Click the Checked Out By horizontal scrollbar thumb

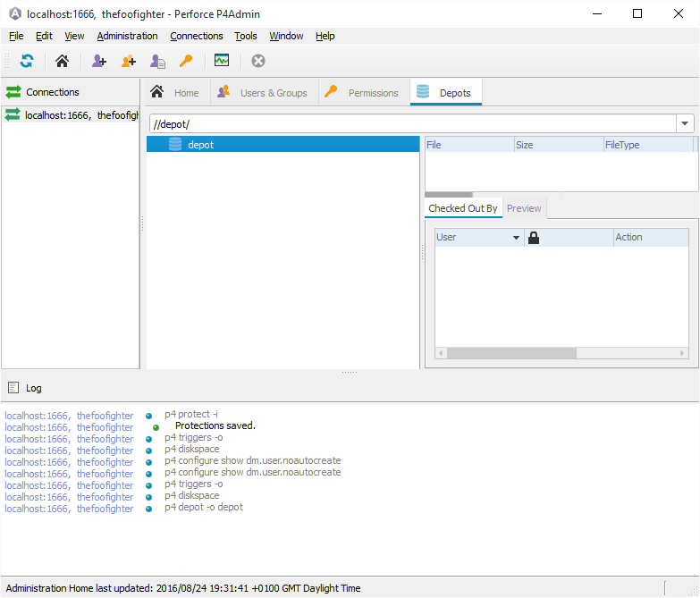click(511, 353)
